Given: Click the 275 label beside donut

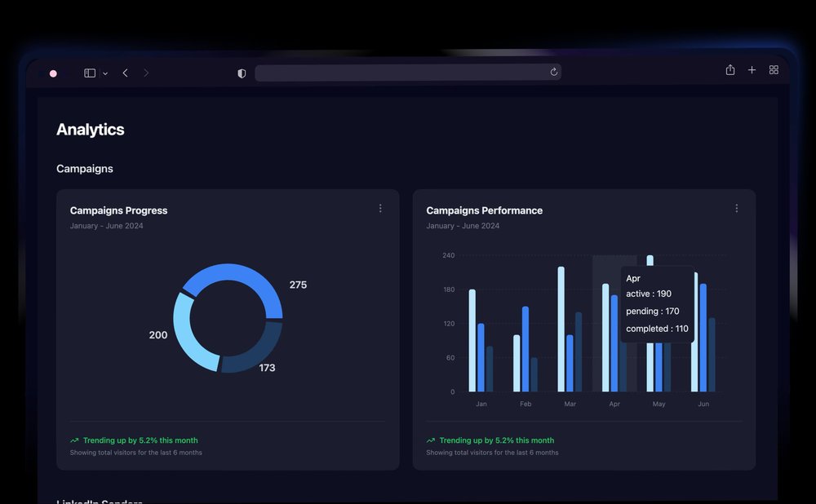Looking at the screenshot, I should 298,285.
